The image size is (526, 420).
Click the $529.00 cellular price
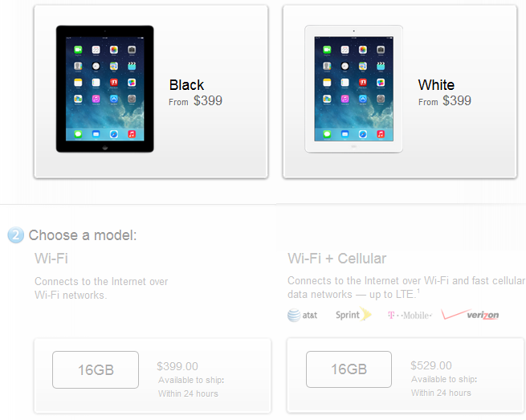(x=431, y=365)
